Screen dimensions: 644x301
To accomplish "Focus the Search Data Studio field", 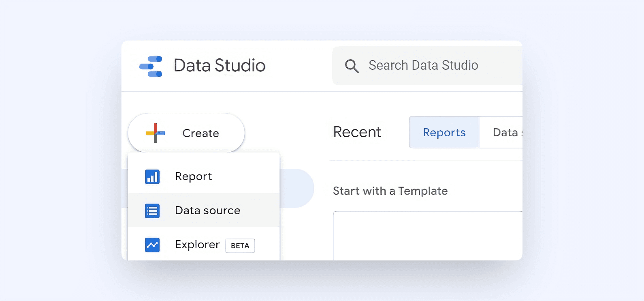I will 427,66.
